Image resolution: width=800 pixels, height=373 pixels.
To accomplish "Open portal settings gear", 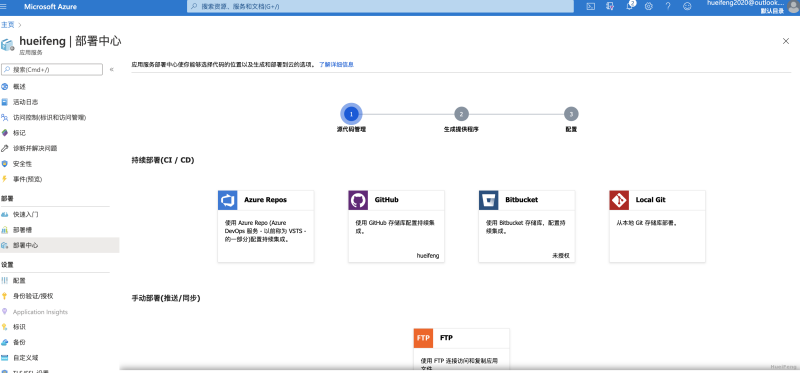I will coord(648,7).
